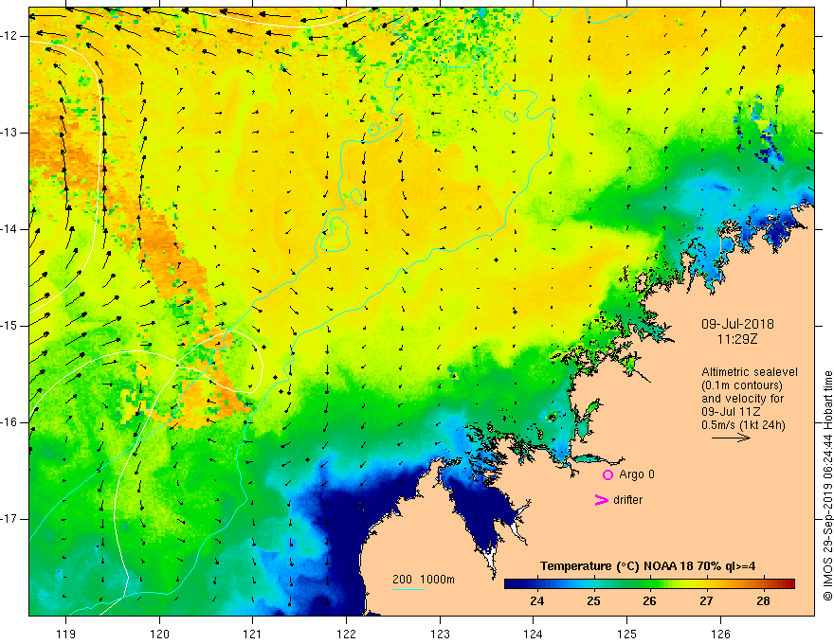This screenshot has height=644, width=834.
Task: Click the longitude axis label 119
Action: coord(65,634)
